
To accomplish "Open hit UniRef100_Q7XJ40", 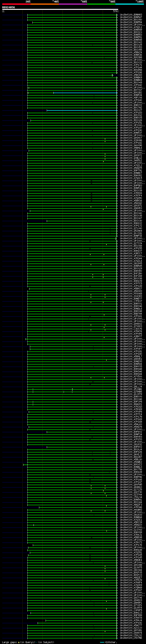I will click(x=131, y=228).
